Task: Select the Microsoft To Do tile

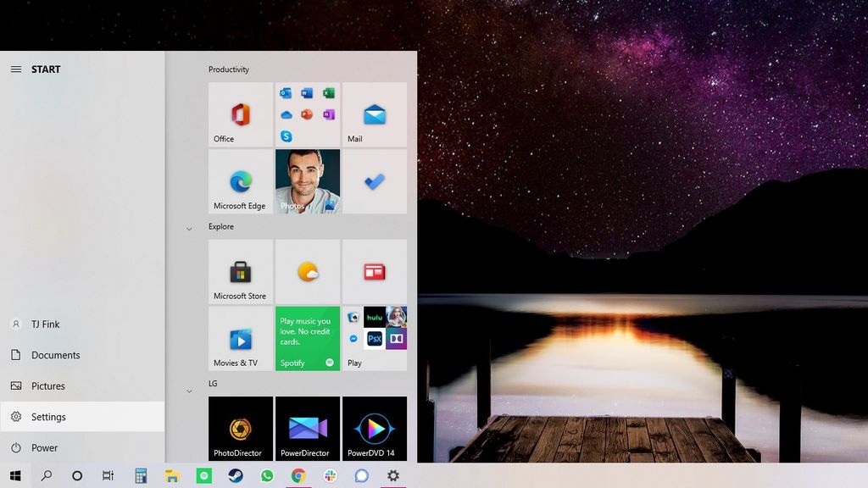Action: (375, 181)
